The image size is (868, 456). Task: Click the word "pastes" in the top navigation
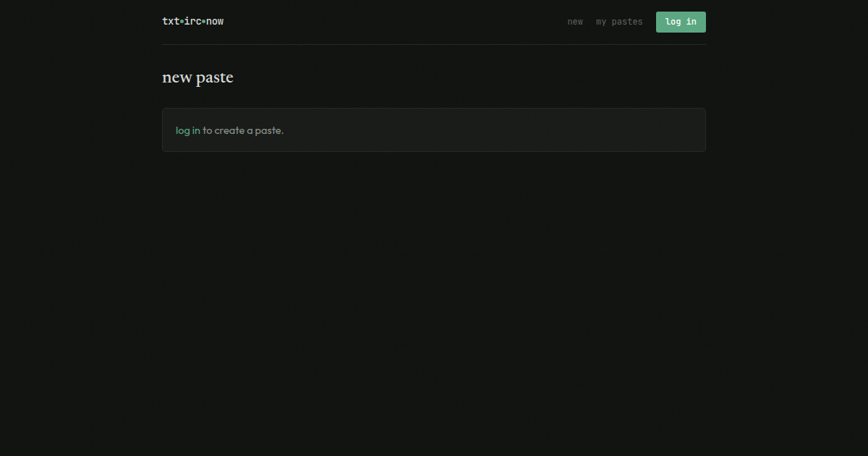point(627,22)
